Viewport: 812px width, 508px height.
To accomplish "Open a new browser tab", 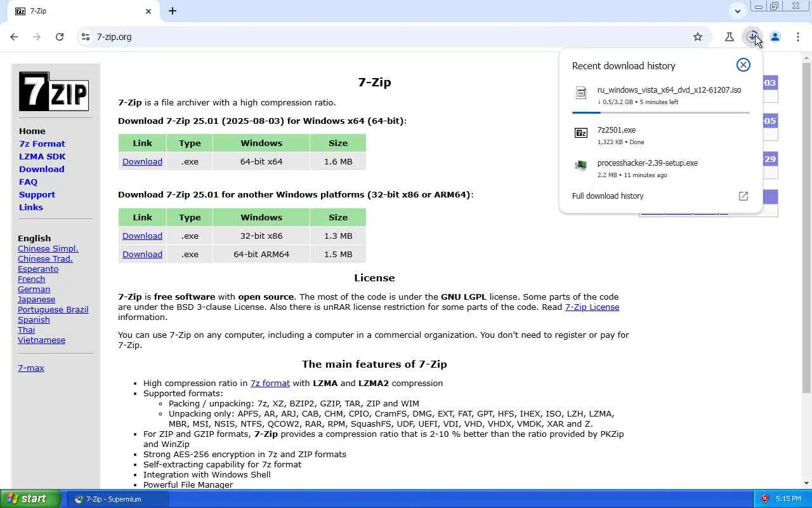I will tap(173, 11).
